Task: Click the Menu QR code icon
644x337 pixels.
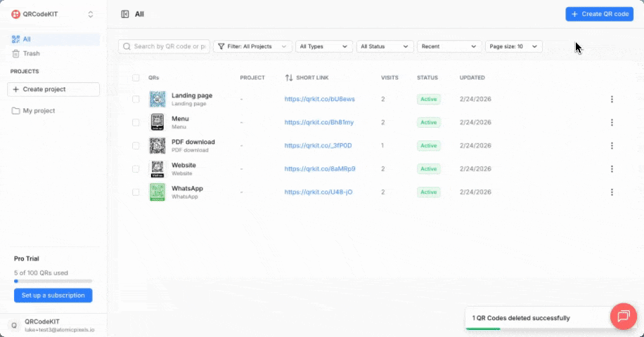Action: coord(157,122)
